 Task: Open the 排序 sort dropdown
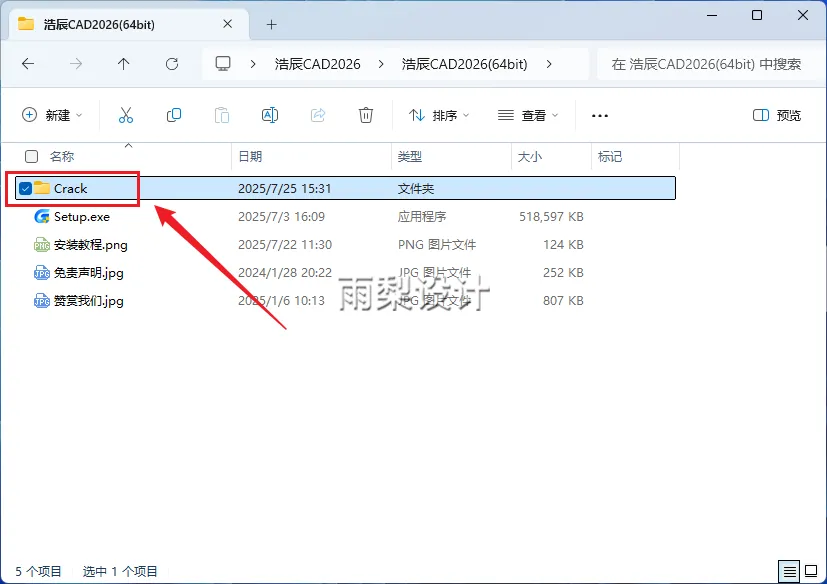(439, 115)
